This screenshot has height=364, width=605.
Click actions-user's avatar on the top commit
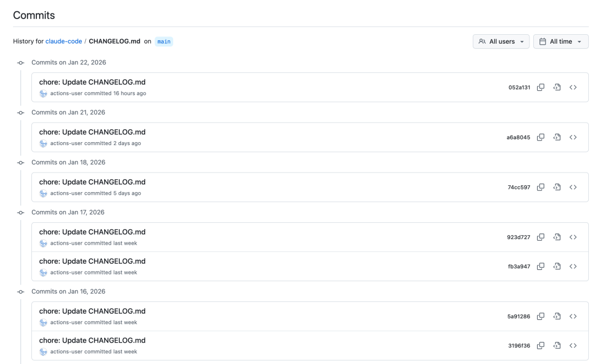click(x=43, y=93)
